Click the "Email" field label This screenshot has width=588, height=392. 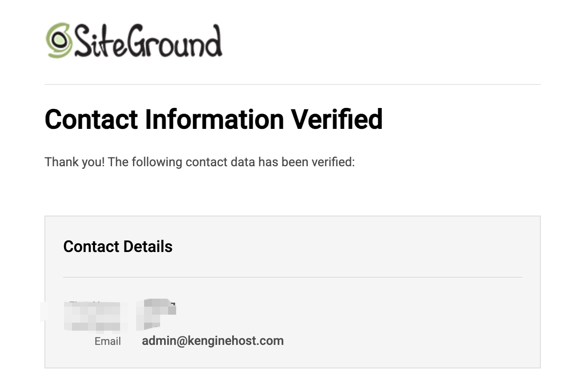coord(108,341)
